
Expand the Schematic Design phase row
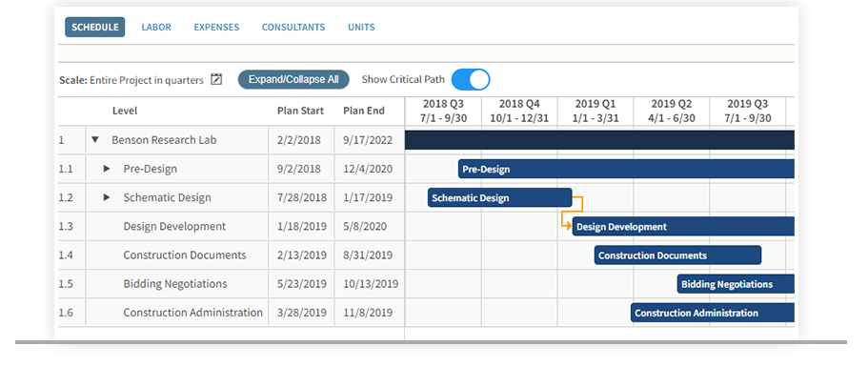[107, 197]
